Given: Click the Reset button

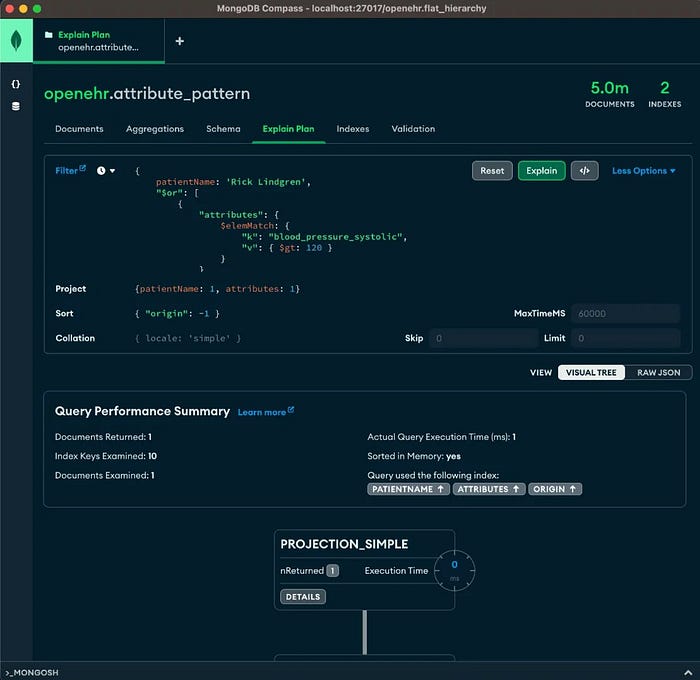Looking at the screenshot, I should [492, 171].
